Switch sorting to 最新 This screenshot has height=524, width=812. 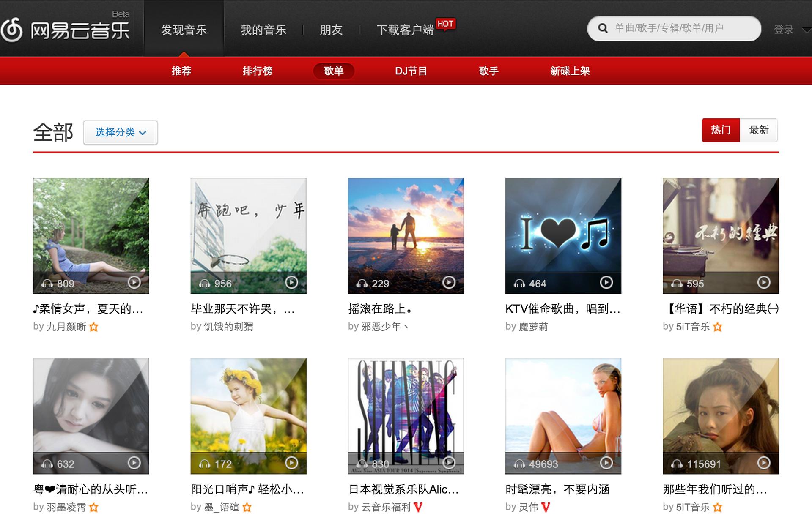coord(759,130)
